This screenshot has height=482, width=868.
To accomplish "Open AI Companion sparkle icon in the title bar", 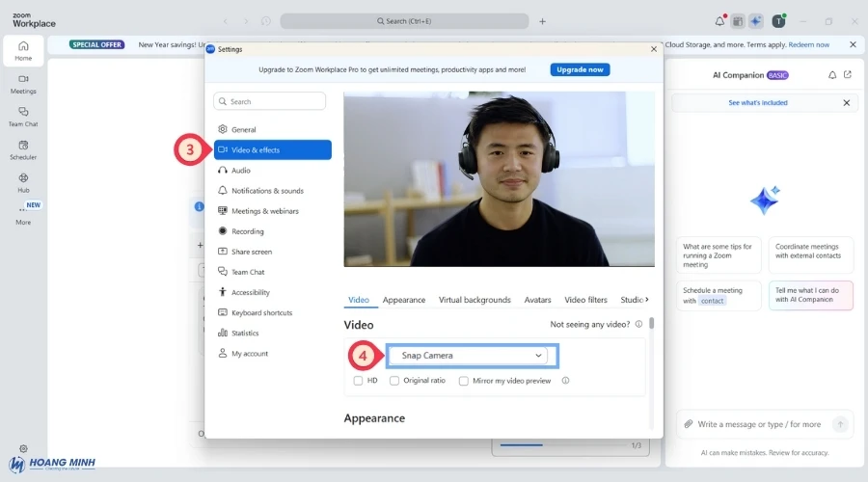I will click(x=755, y=20).
